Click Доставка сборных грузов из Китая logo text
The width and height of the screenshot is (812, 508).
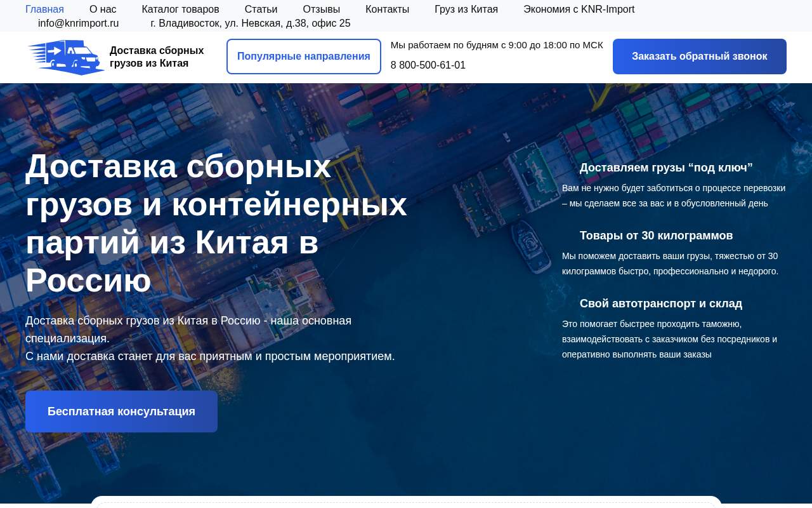[x=157, y=57]
